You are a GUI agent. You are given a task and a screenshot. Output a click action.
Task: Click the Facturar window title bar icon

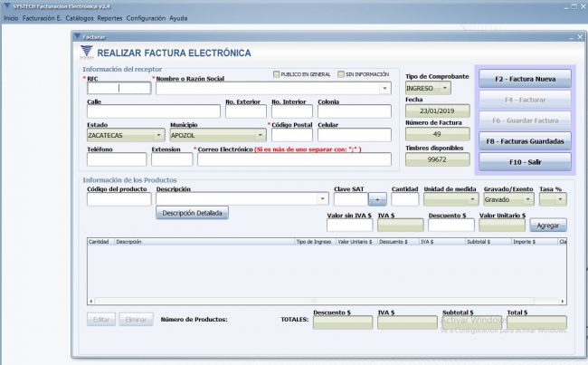coord(77,37)
